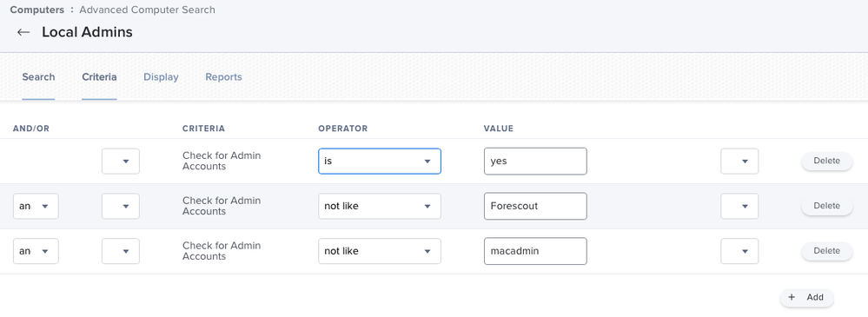Click the 'yes' value input field
This screenshot has width=868, height=317.
[x=535, y=161]
